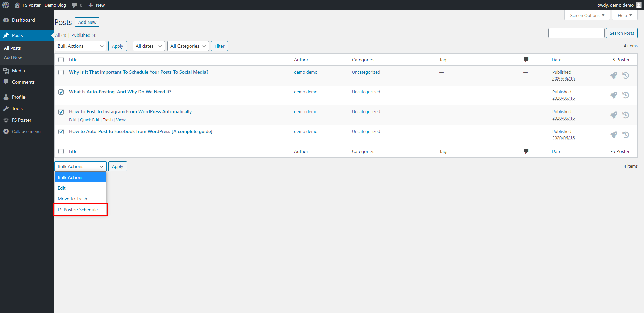The height and width of the screenshot is (313, 644).
Task: Click the WordPress logo in admin bar
Action: (6, 5)
